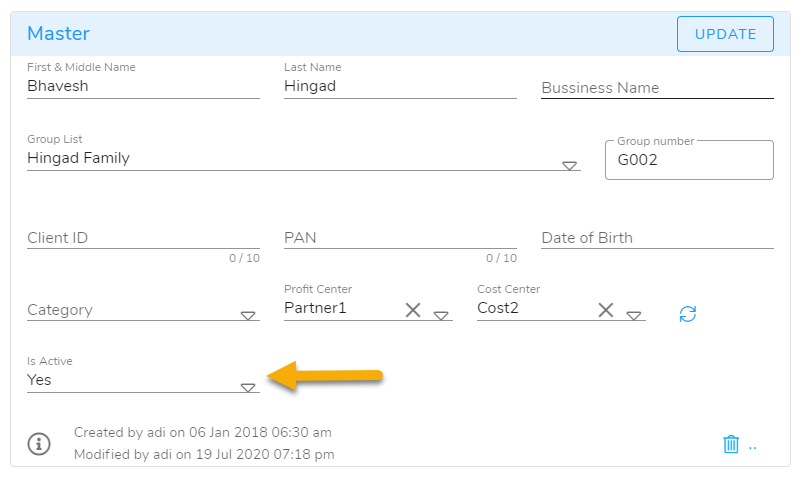
Task: Click the Group number field
Action: (x=688, y=160)
